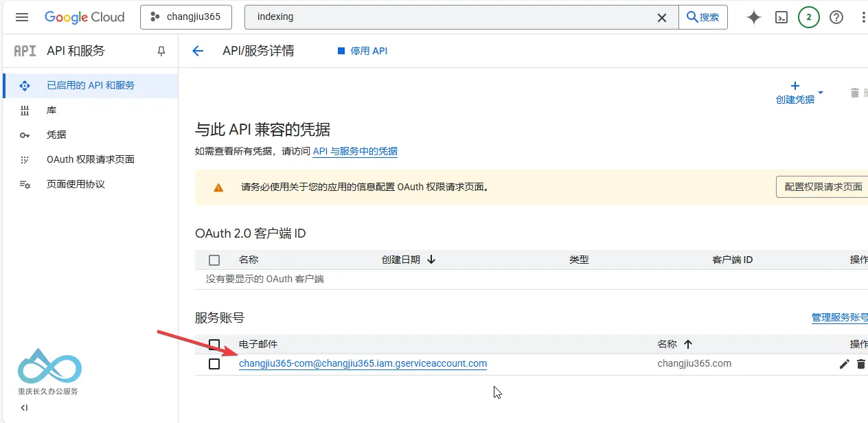
Task: Click the key icon beside 凭据
Action: [25, 135]
